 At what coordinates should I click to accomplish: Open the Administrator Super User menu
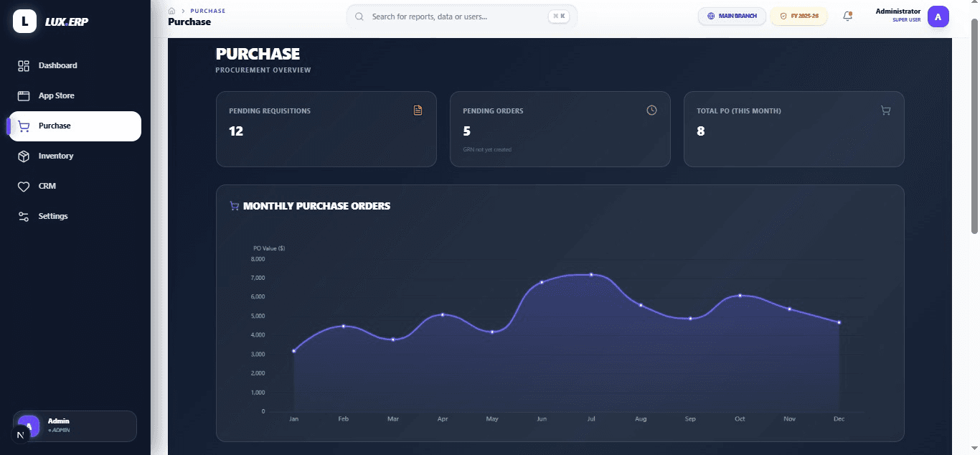(912, 16)
